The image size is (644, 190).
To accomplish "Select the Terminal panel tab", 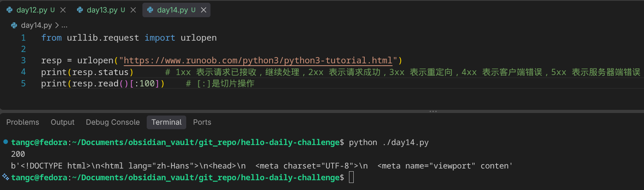I will click(x=167, y=122).
